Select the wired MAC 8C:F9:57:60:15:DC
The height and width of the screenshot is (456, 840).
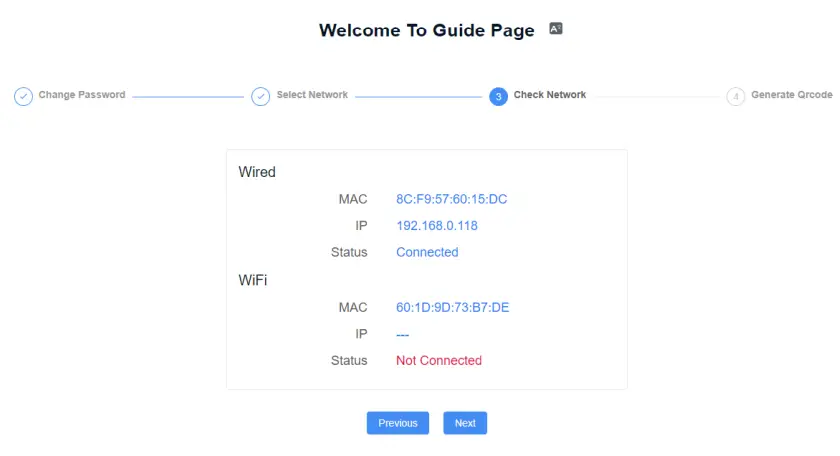tap(452, 199)
